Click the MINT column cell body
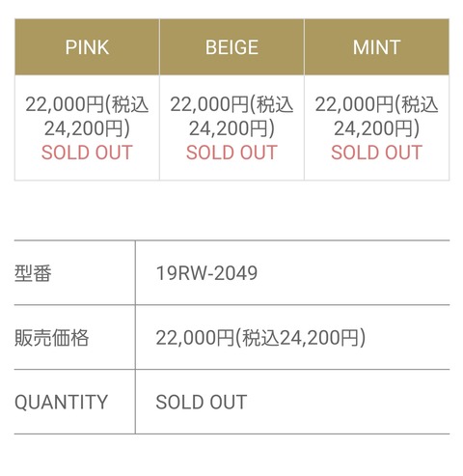 tap(376, 127)
